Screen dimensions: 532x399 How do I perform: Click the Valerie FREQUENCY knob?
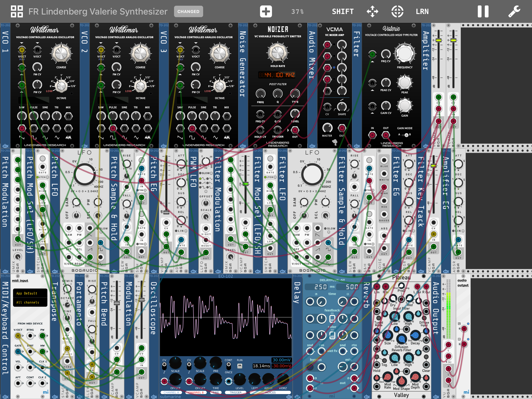pos(404,54)
